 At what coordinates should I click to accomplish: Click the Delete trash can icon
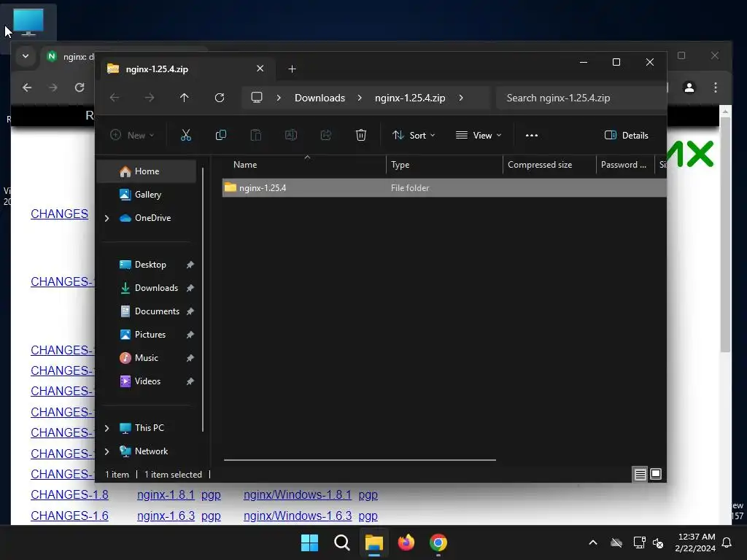[x=361, y=135]
